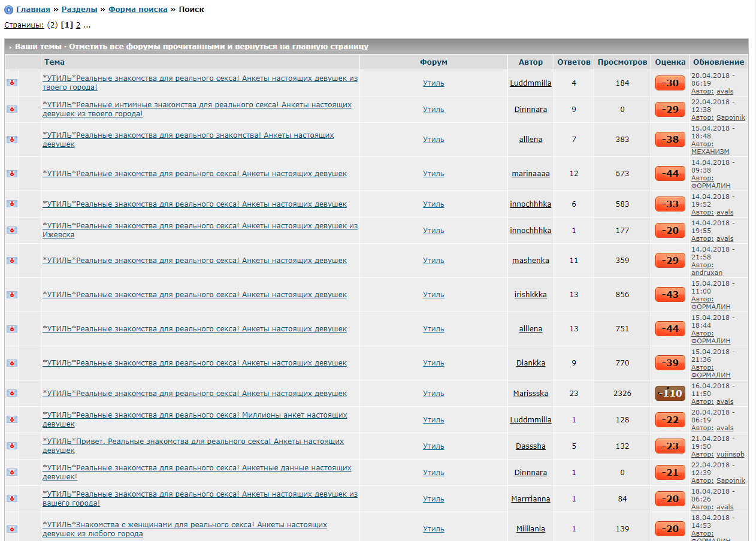The image size is (756, 541).
Task: Open the Реальные интимные знакомства topic
Action: (x=197, y=109)
